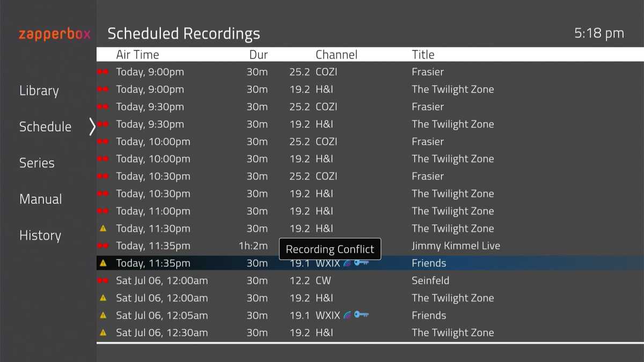Viewport: 644px width, 362px height.
Task: Click 12.2 CW channel cell
Action: 310,280
